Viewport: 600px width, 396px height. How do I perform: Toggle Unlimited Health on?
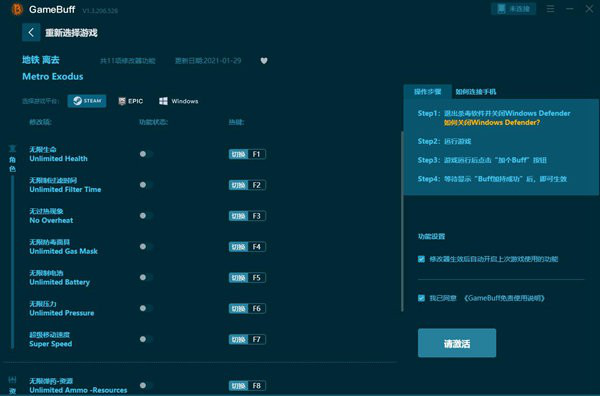[146, 154]
